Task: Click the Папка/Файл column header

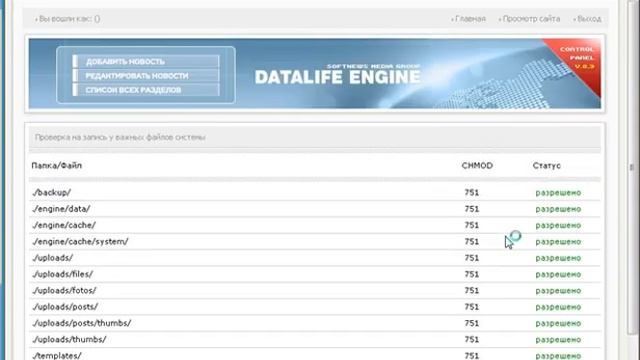Action: (x=57, y=166)
